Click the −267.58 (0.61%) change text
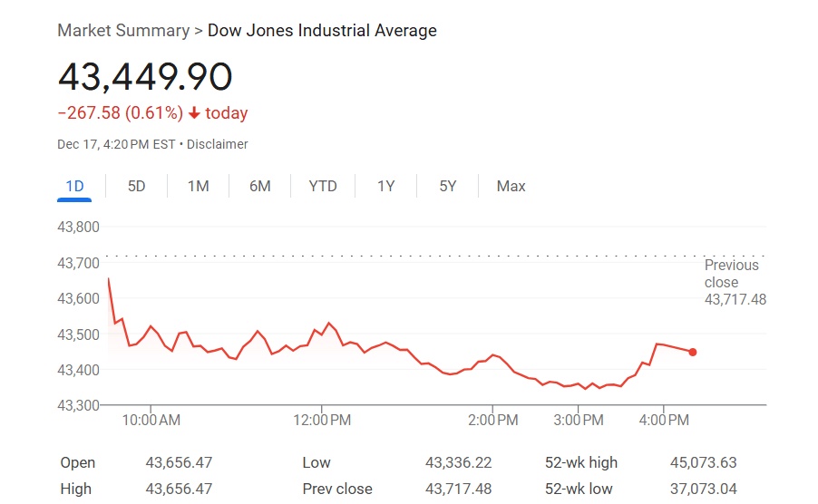Viewport: 818px width, 504px height. coord(120,113)
